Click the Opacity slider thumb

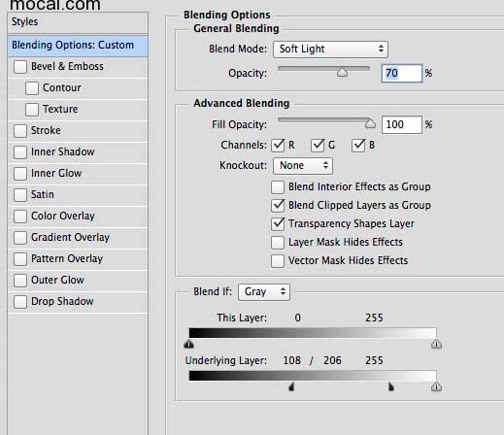tap(342, 72)
